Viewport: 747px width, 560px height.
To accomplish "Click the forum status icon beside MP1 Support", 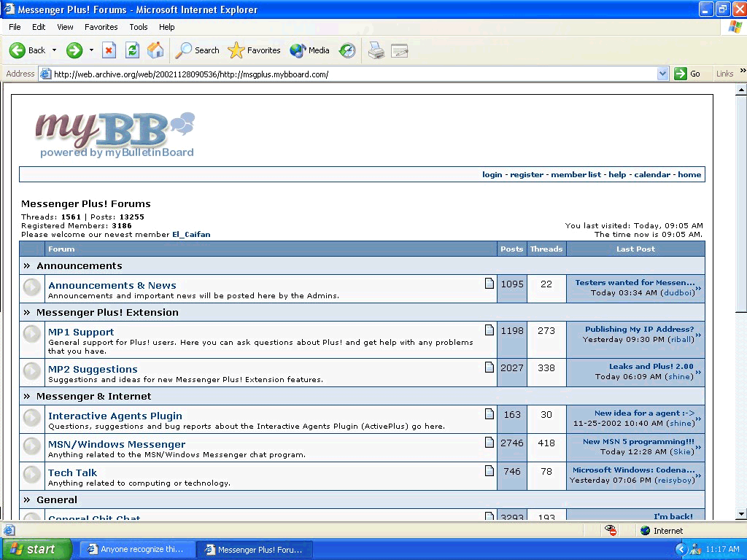I will tap(32, 334).
